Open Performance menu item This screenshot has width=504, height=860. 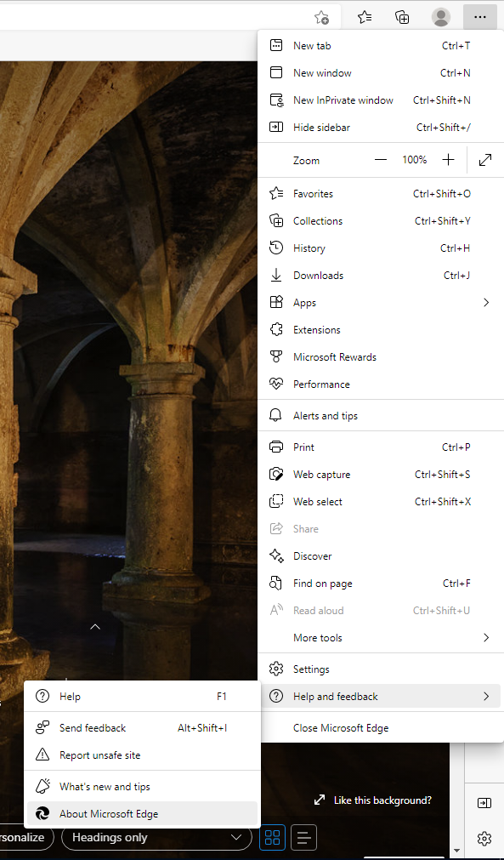pyautogui.click(x=381, y=384)
